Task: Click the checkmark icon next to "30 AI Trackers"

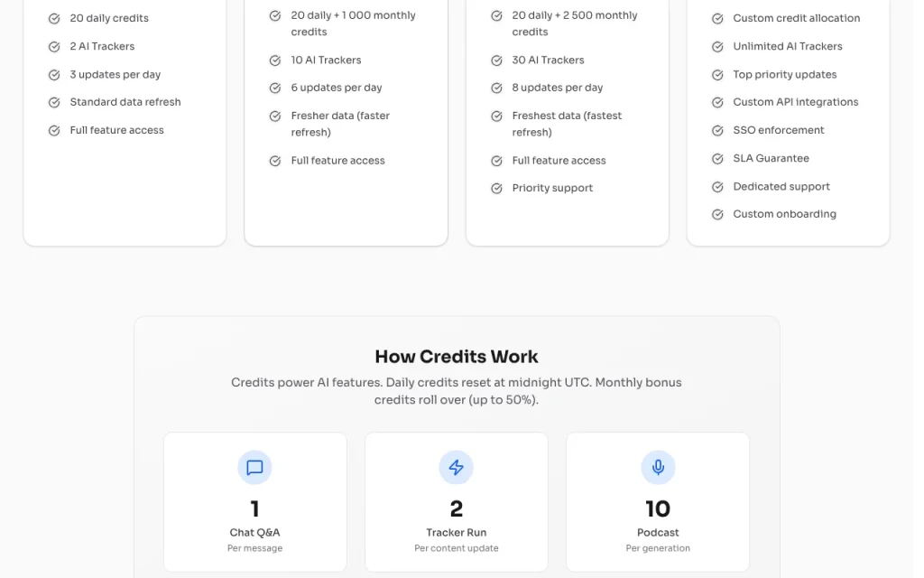Action: [x=497, y=61]
